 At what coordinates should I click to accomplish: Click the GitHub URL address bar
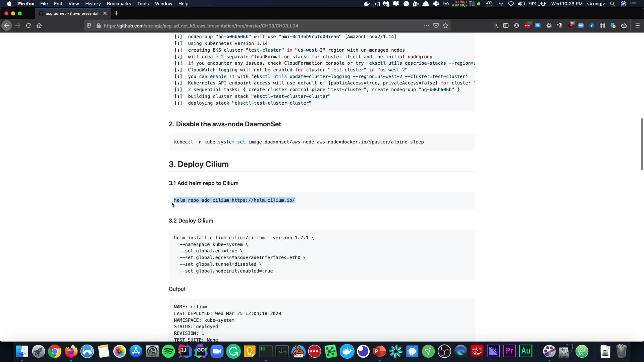(235, 25)
